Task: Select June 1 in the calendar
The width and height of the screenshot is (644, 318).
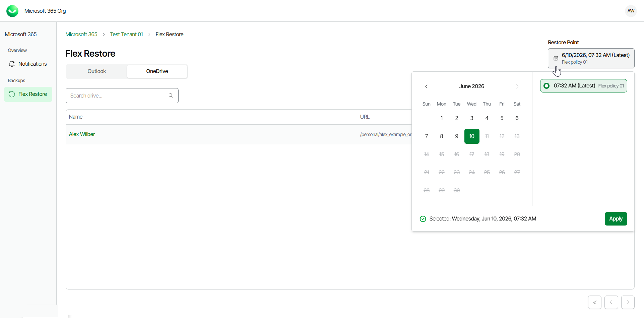Action: coord(442,118)
